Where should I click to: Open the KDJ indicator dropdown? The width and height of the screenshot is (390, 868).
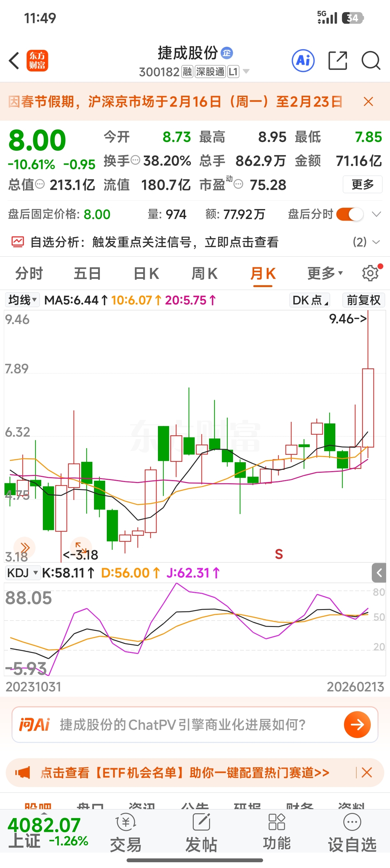point(23,573)
